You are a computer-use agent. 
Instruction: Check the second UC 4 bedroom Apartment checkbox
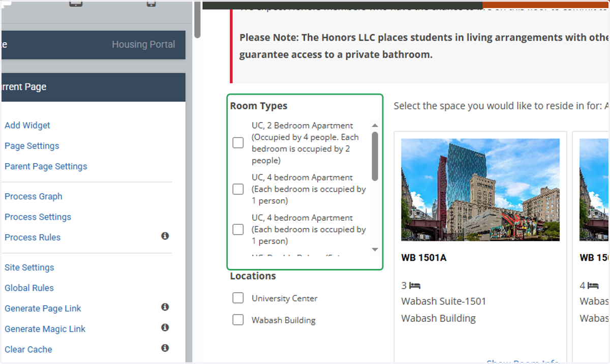pos(238,229)
